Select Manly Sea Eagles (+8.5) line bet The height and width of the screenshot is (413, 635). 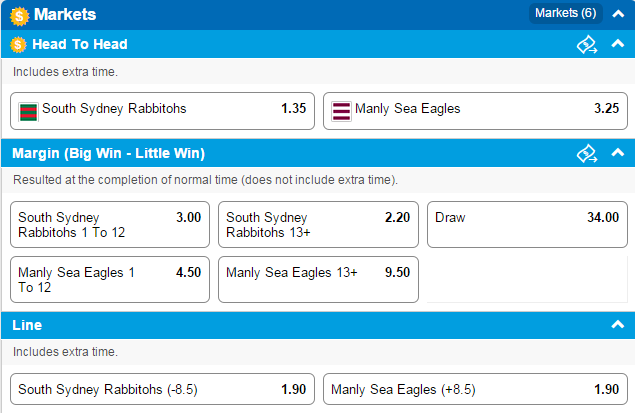475,389
